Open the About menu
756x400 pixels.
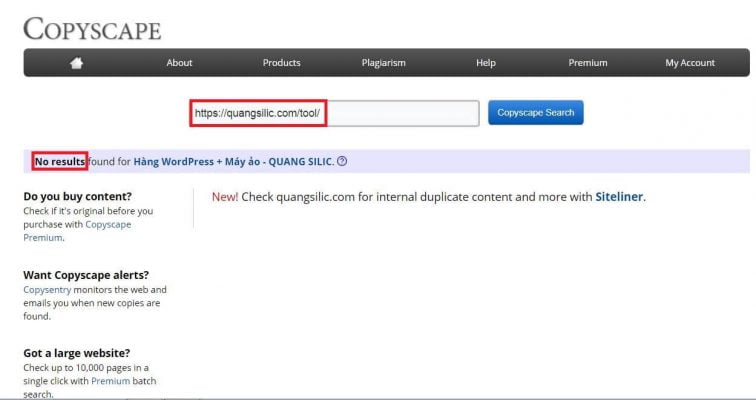click(x=179, y=63)
